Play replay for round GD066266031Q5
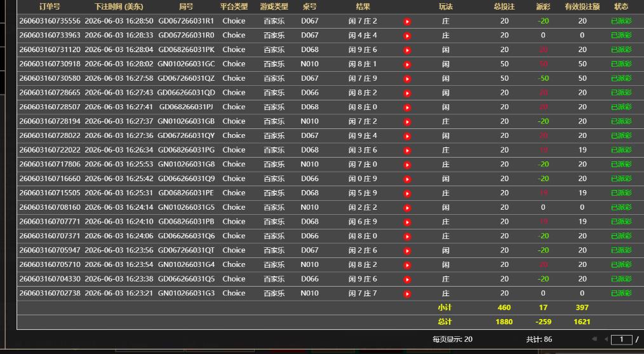Screen dimensions: 644x354 pos(407,280)
